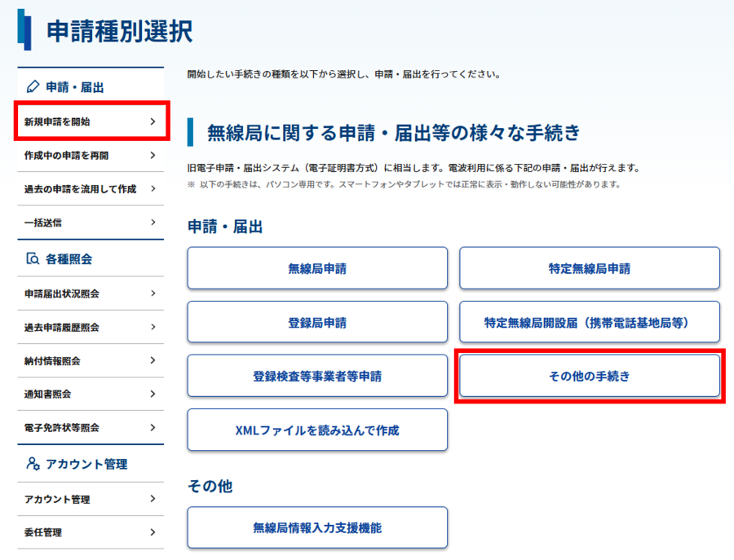Click the search icon beside 各種照会
This screenshot has height=560, width=734.
(x=33, y=259)
